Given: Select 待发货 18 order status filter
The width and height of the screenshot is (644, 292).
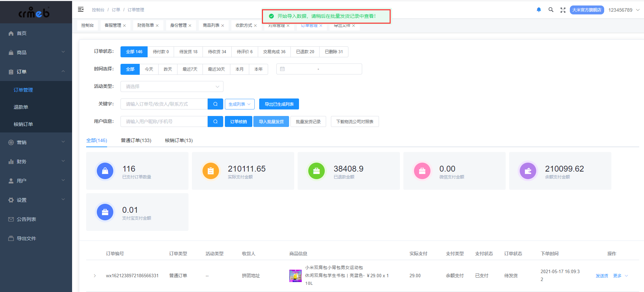Looking at the screenshot, I should (x=188, y=52).
